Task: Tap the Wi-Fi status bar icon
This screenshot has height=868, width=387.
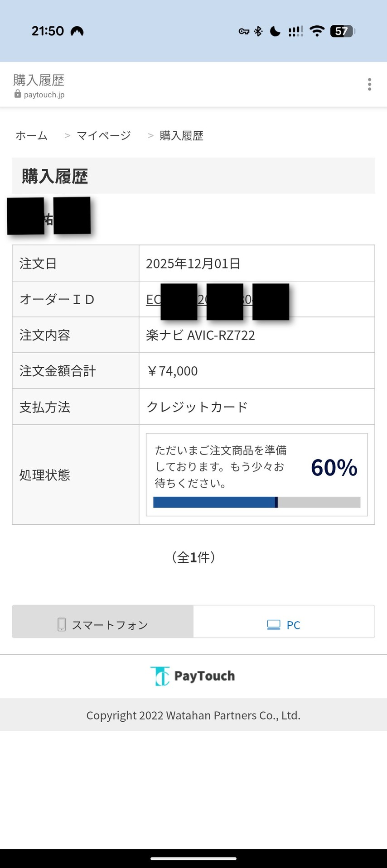Action: coord(317,31)
